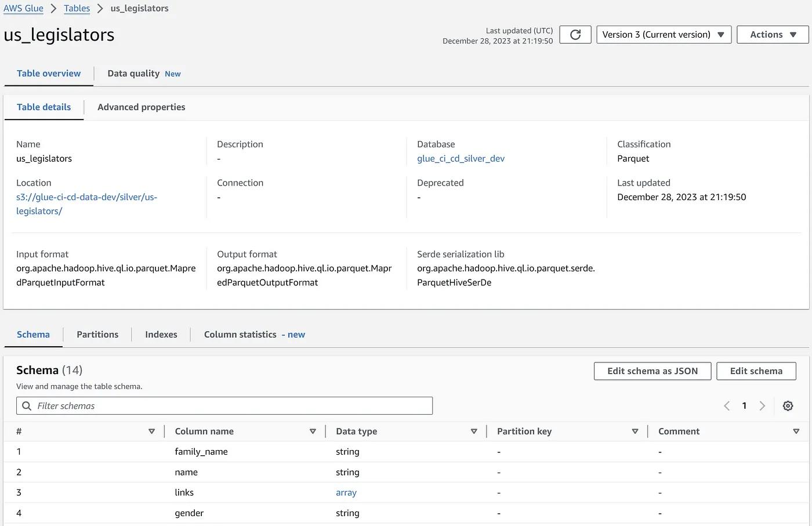
Task: Click the Last updated December 28, 2023 detail value
Action: 681,197
